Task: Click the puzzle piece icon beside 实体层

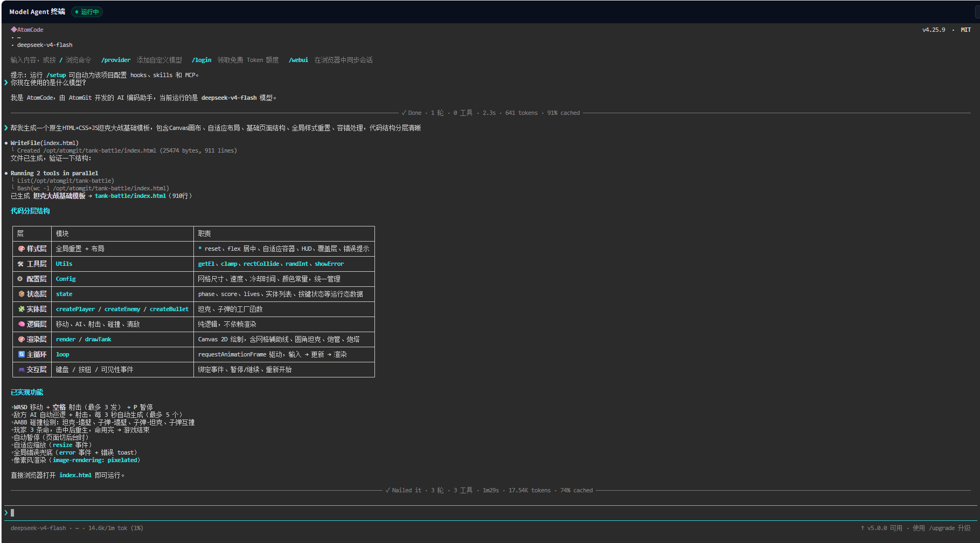Action: [21, 309]
